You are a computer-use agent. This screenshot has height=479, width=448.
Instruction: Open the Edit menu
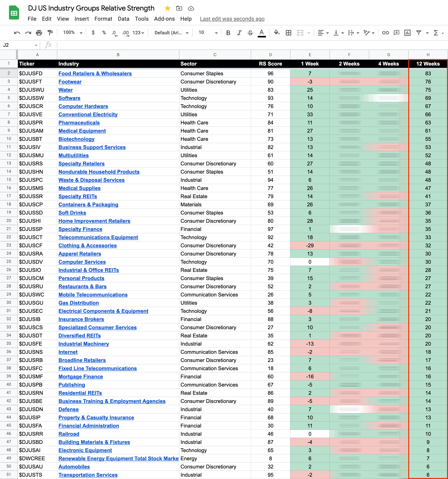tap(46, 19)
